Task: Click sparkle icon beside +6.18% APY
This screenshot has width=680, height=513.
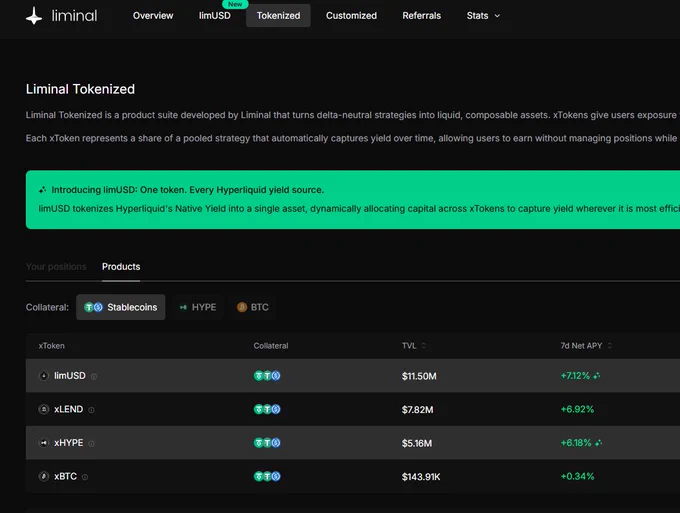Action: click(x=598, y=443)
